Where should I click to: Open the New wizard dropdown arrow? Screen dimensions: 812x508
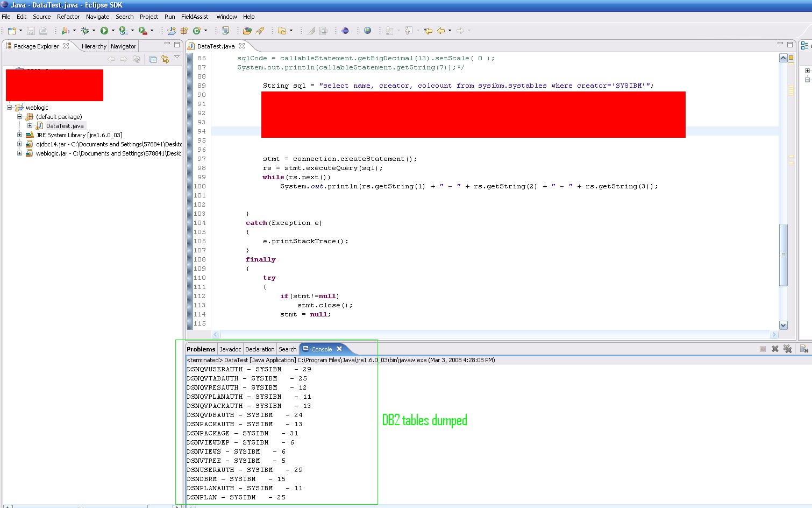click(x=20, y=31)
